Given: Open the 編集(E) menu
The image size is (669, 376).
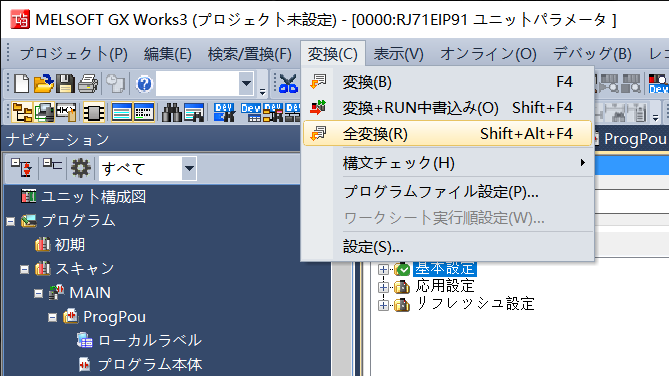Looking at the screenshot, I should (x=168, y=54).
